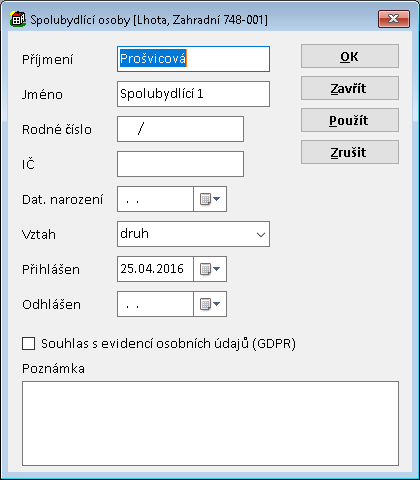This screenshot has height=480, width=420.
Task: Click the Poznámka label
Action: [x=53, y=369]
